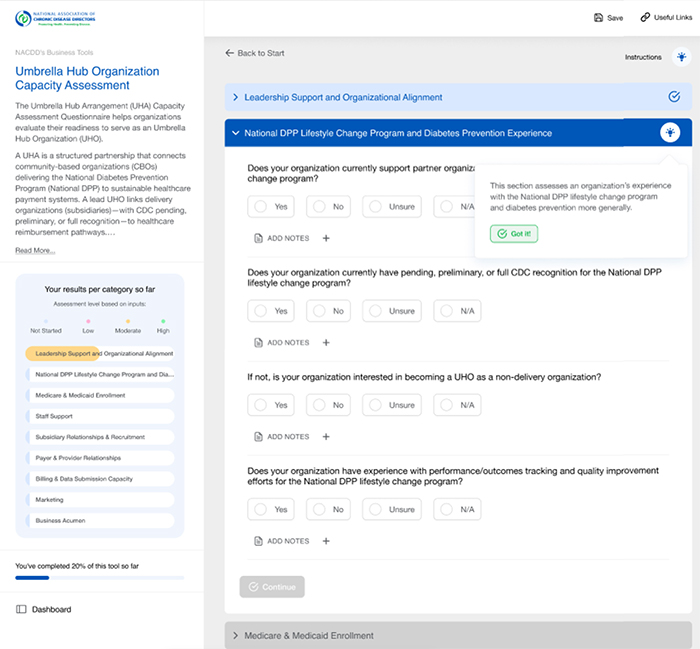Click the Your results per category heading

100,289
